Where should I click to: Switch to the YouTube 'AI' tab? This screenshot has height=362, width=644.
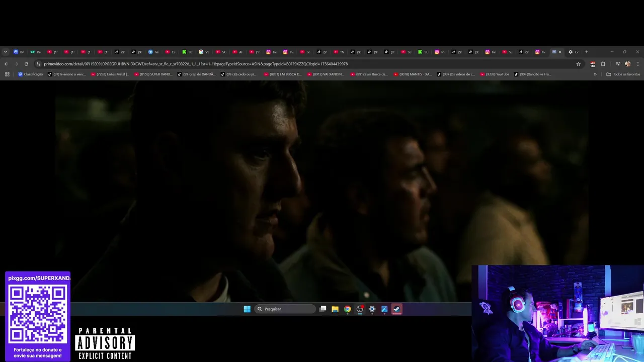coord(237,52)
